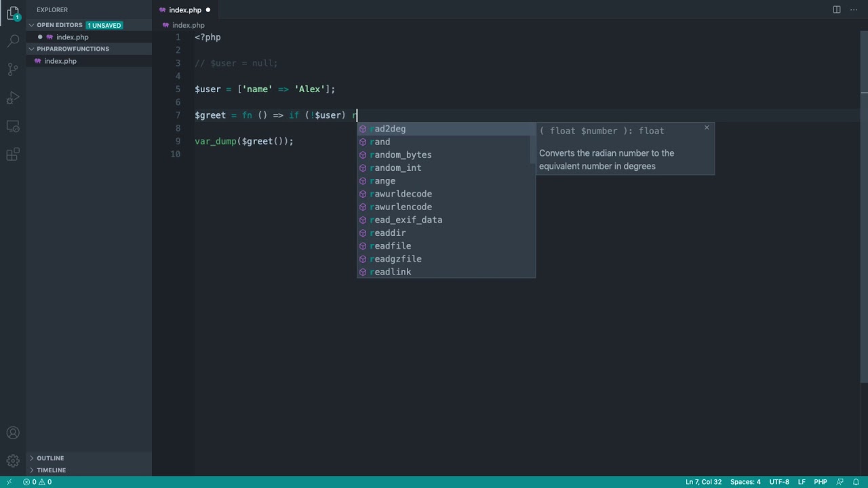
Task: Click the 1 UNSAVED badge
Action: [104, 25]
